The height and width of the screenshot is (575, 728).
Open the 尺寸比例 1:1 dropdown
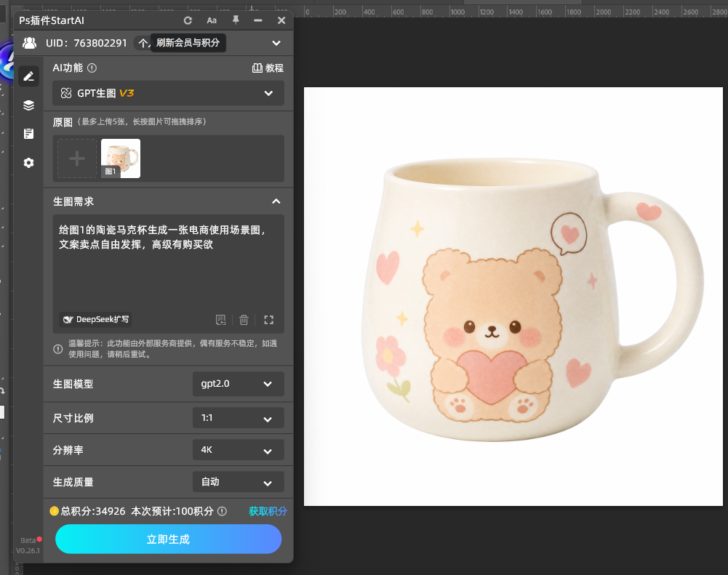(238, 418)
